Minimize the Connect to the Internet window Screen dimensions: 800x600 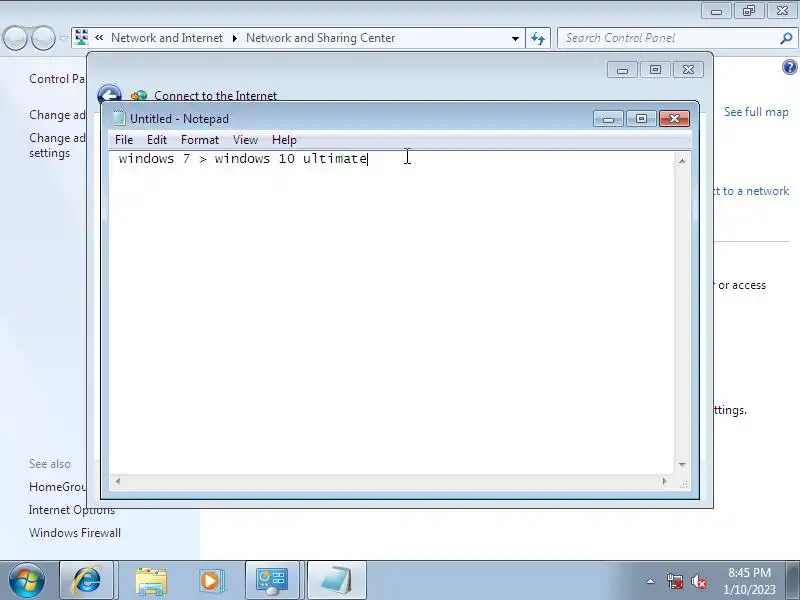(x=622, y=70)
